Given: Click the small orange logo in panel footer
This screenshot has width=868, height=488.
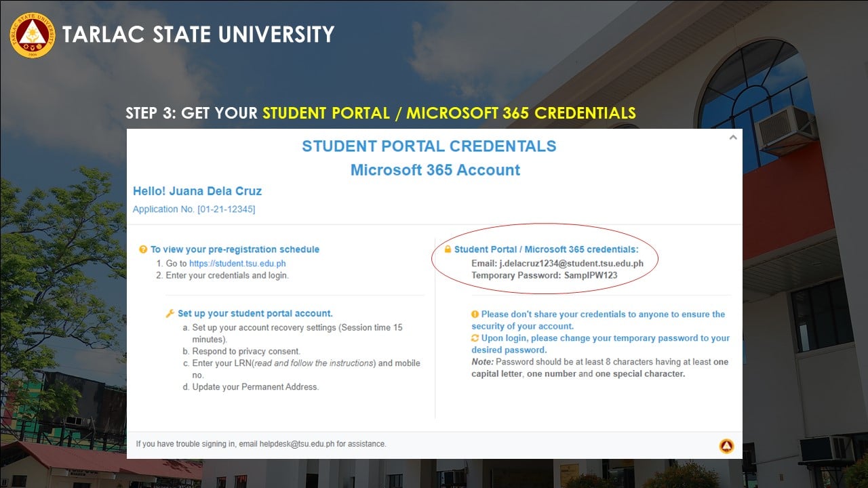Looking at the screenshot, I should pos(726,446).
